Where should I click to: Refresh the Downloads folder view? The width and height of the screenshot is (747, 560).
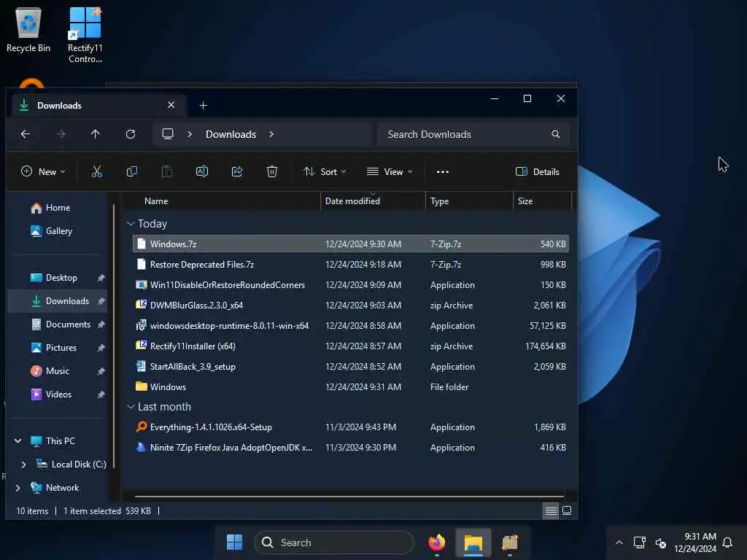131,134
